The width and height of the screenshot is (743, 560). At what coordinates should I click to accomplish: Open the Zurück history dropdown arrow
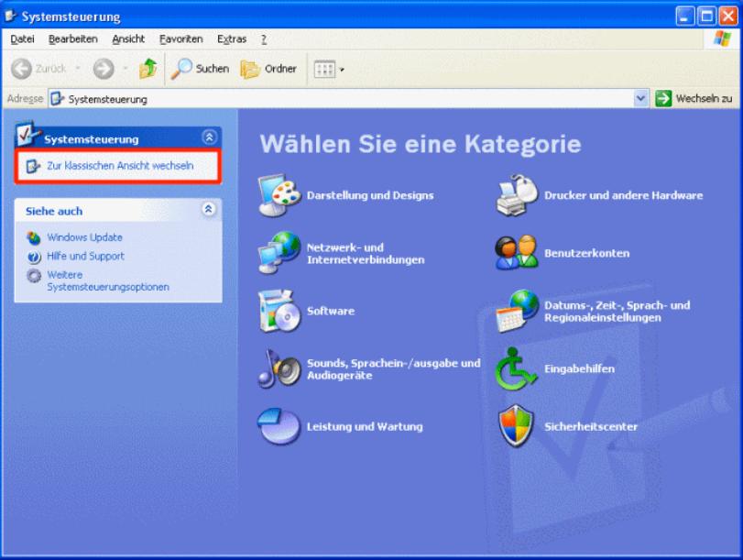78,69
